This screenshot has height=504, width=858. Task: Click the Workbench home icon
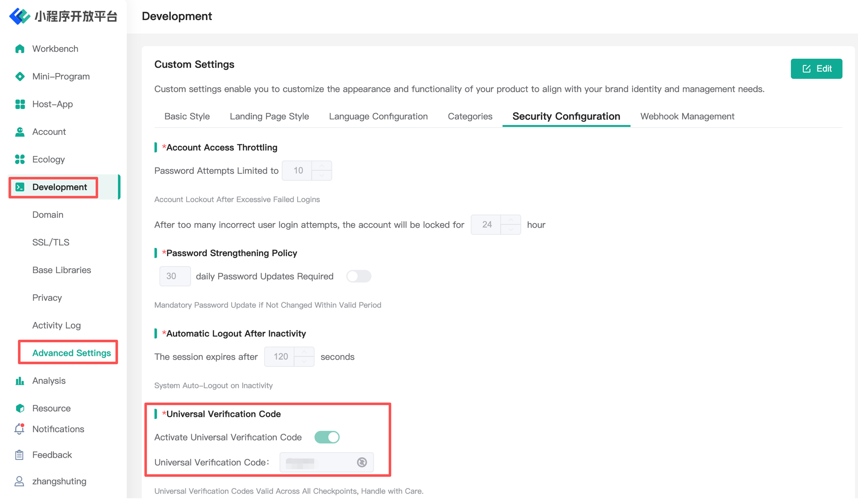pyautogui.click(x=20, y=49)
